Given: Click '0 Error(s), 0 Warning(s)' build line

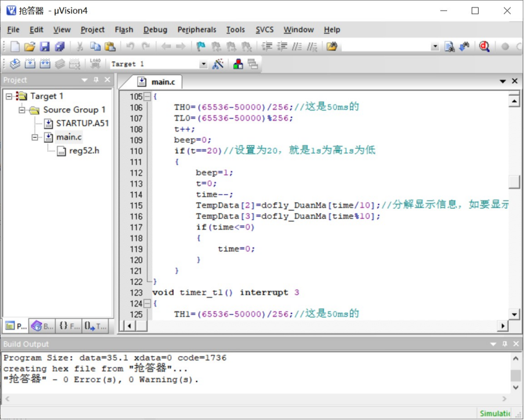Looking at the screenshot, I should [131, 380].
